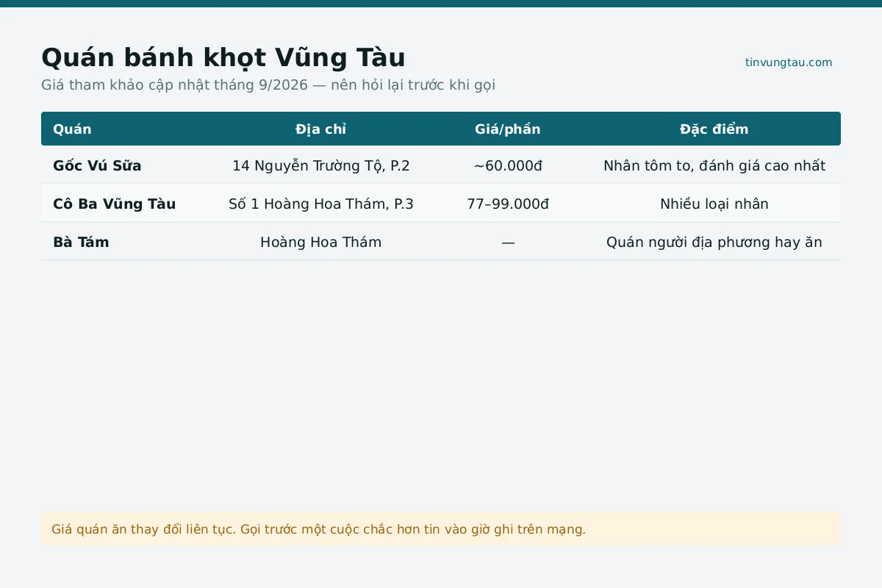
Task: Click the Đặc điểm column header
Action: [x=714, y=129]
